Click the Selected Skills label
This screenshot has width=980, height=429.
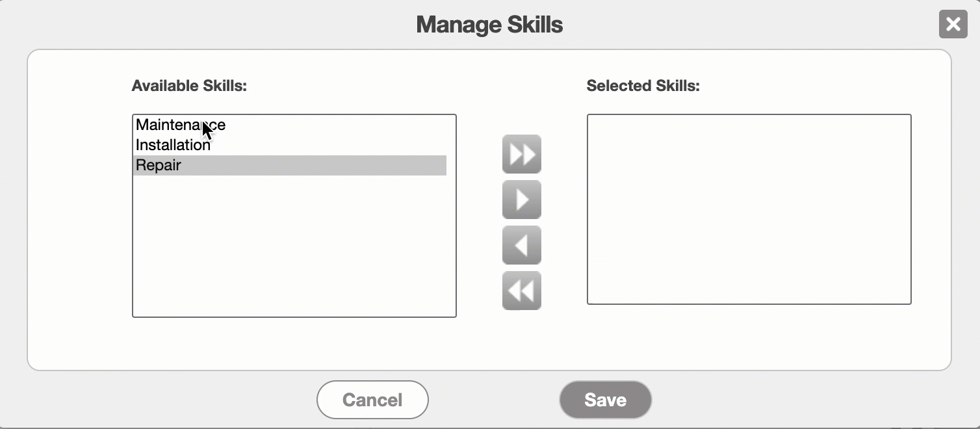pos(643,86)
